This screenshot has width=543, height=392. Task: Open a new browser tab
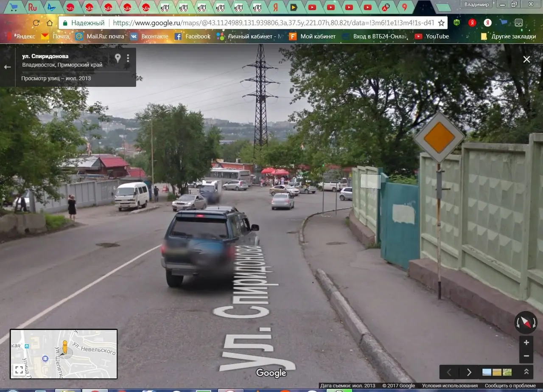click(x=444, y=7)
